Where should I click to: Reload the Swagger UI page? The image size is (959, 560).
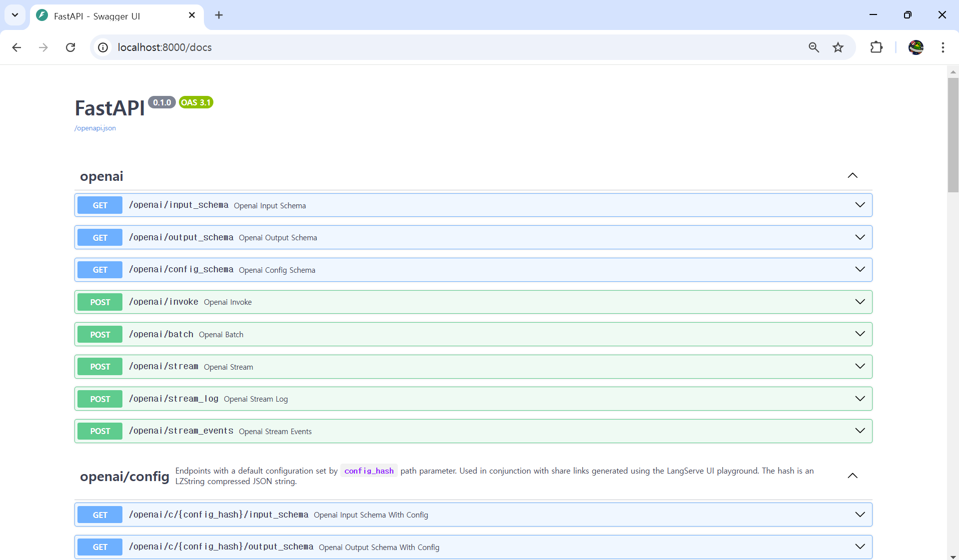(x=70, y=47)
